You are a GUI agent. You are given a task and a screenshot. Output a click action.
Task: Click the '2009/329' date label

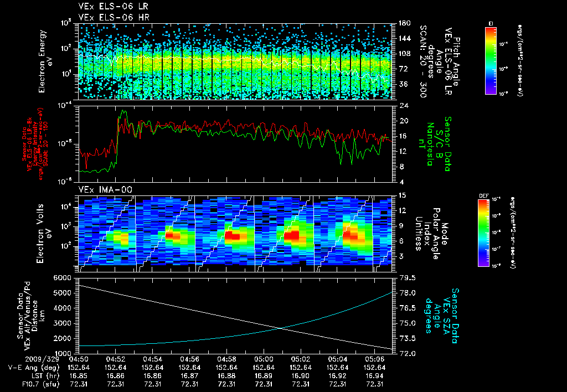[x=42, y=360]
